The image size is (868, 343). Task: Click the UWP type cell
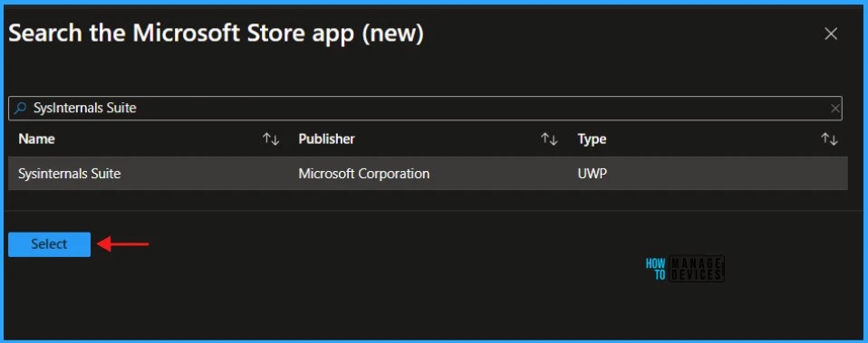(593, 174)
